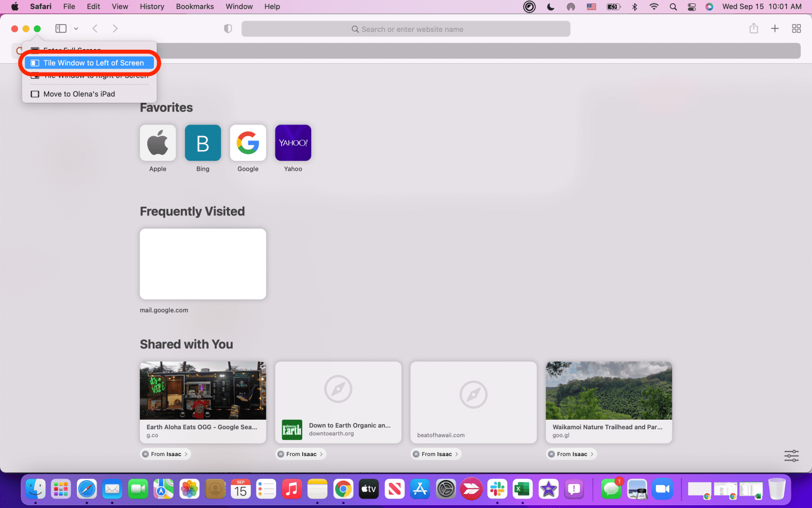This screenshot has height=508, width=812.
Task: Open the Google favorite icon
Action: [248, 143]
